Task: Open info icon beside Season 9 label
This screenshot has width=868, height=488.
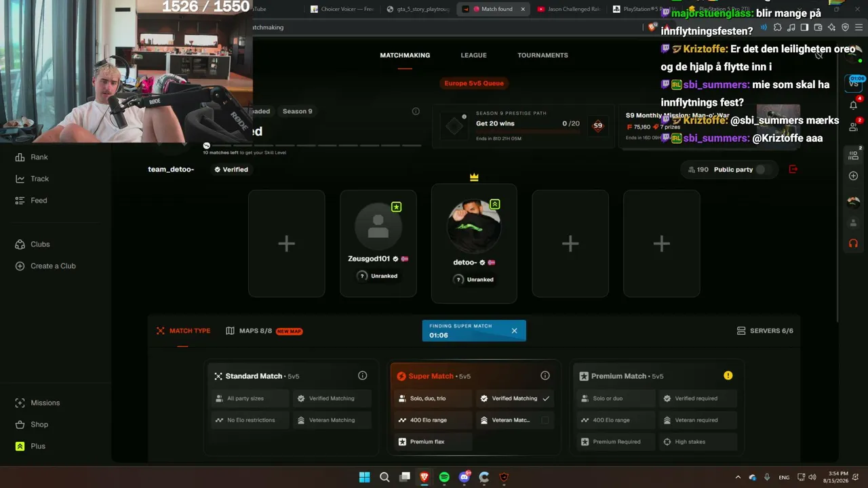Action: tap(416, 111)
